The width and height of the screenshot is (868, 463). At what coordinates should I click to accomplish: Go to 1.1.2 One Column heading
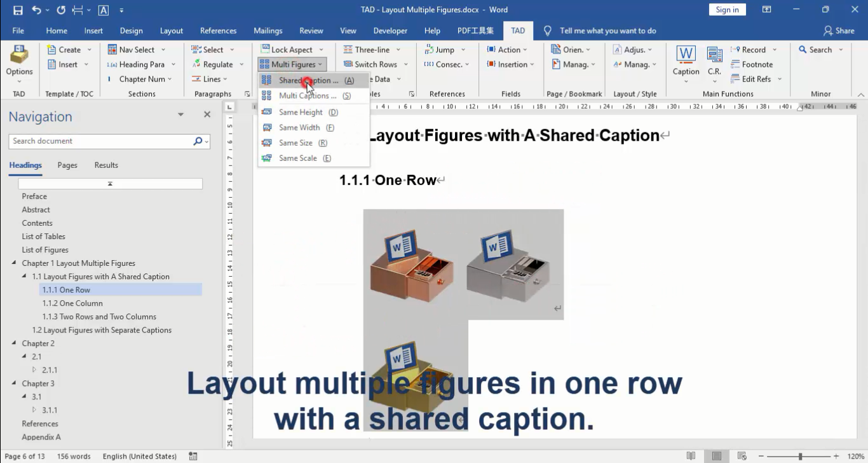coord(72,303)
